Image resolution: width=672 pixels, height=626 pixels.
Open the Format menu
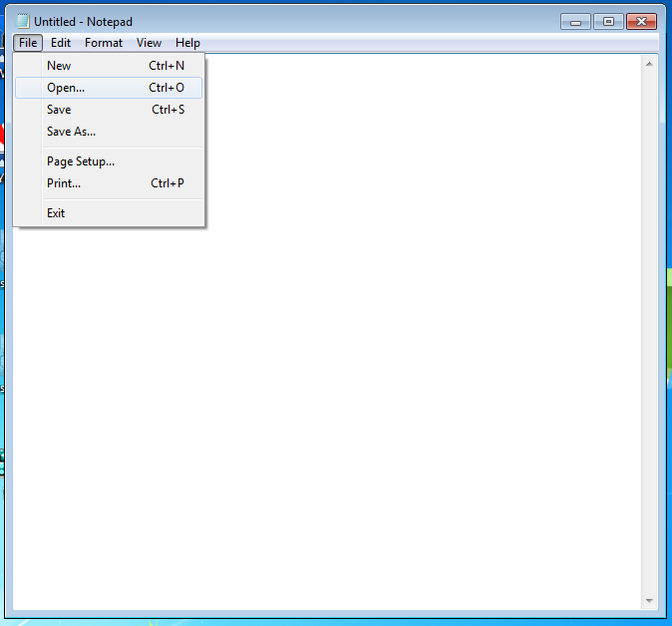coord(104,43)
